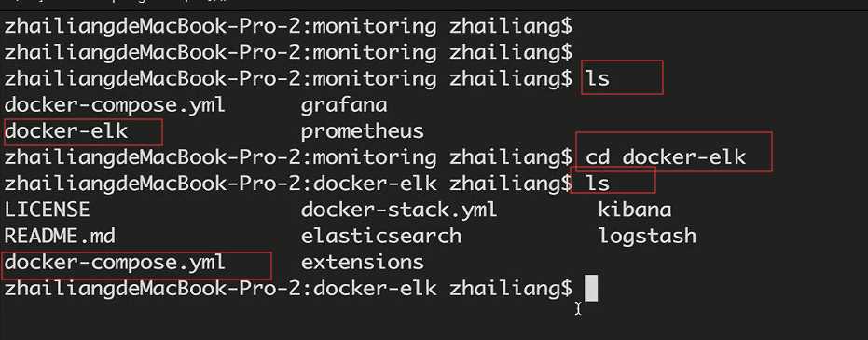The width and height of the screenshot is (868, 340).
Task: Click the extensions directory name
Action: pyautogui.click(x=362, y=262)
